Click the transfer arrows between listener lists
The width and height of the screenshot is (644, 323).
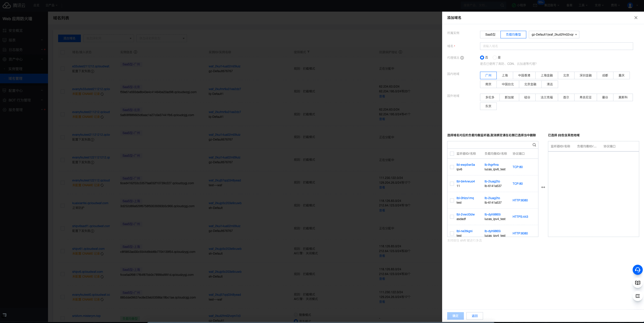tap(543, 187)
